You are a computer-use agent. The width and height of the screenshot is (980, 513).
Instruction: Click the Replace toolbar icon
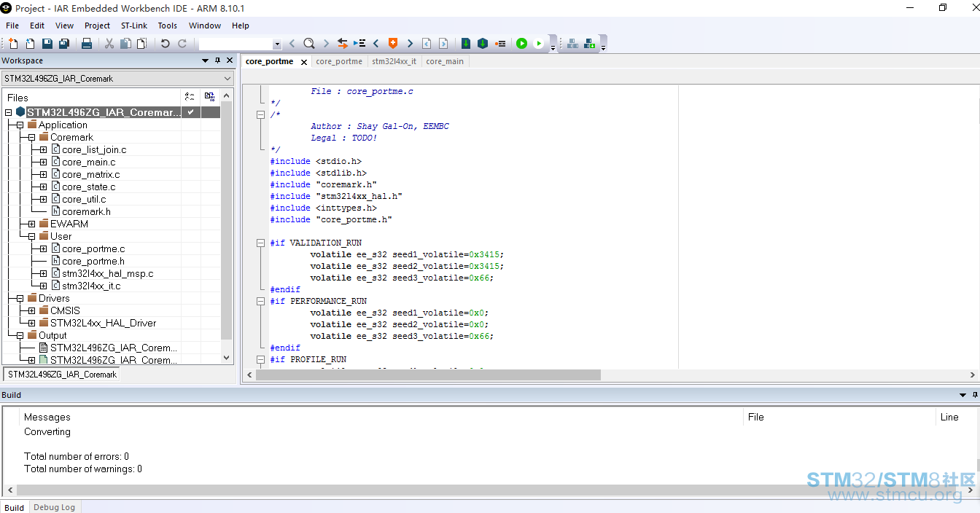click(342, 44)
